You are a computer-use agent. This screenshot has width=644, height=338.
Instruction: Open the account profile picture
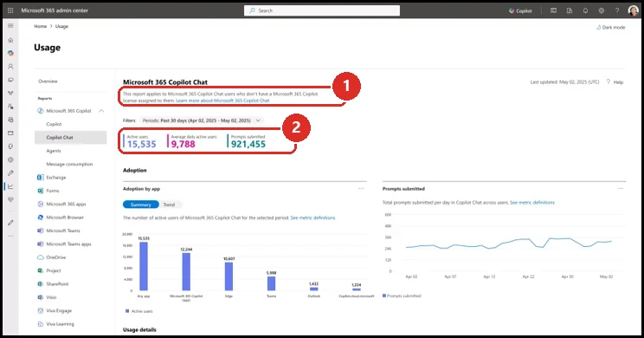click(633, 10)
